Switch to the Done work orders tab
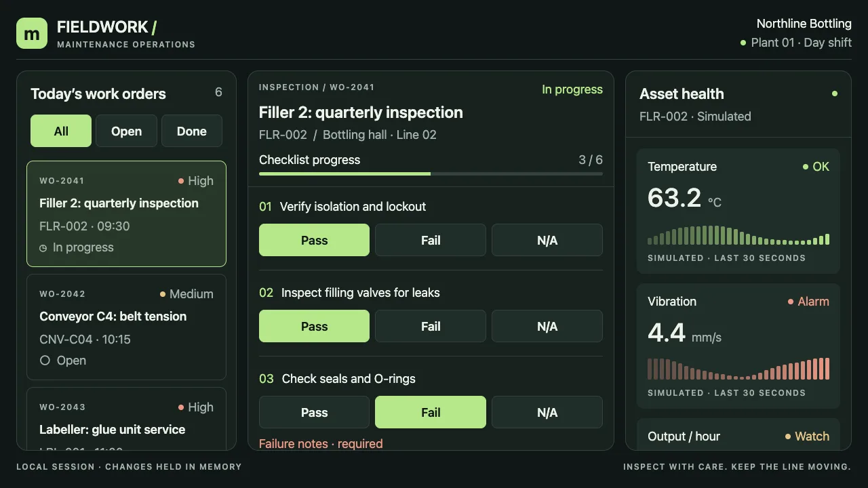Screen dimensions: 868x488 pos(192,131)
